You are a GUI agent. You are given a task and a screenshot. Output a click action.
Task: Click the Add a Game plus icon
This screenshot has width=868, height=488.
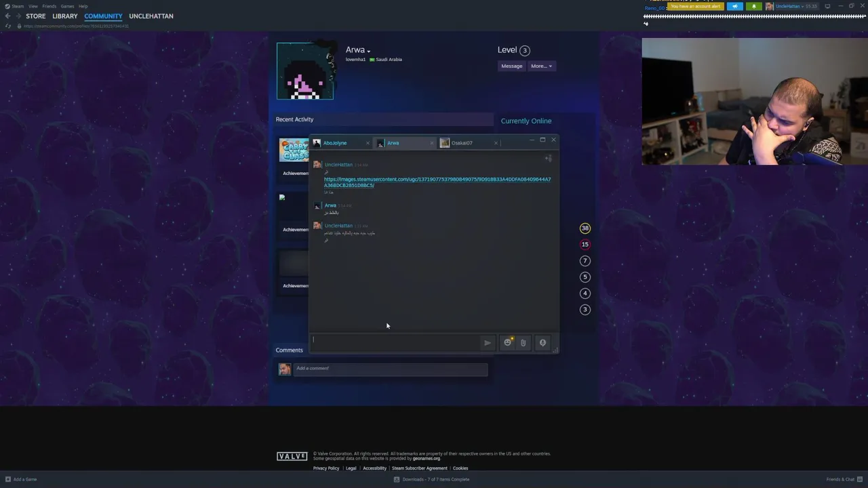point(8,479)
